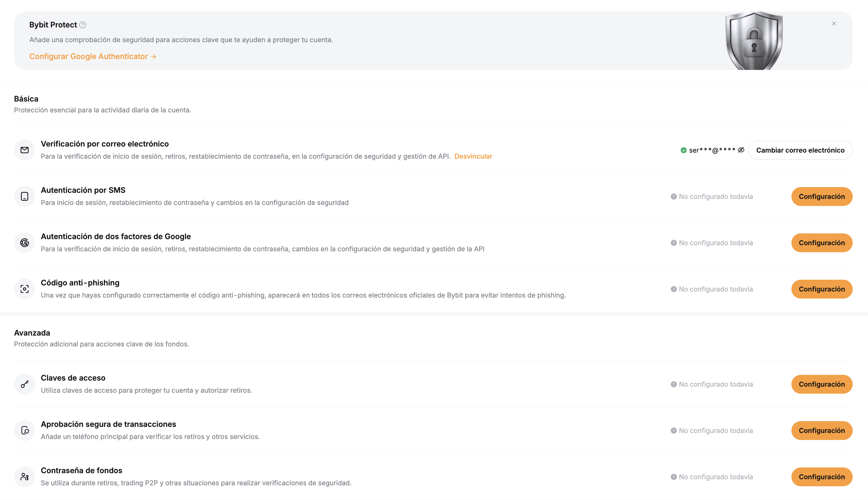
Task: Click the Contraseña de fondos user icon
Action: click(x=24, y=477)
